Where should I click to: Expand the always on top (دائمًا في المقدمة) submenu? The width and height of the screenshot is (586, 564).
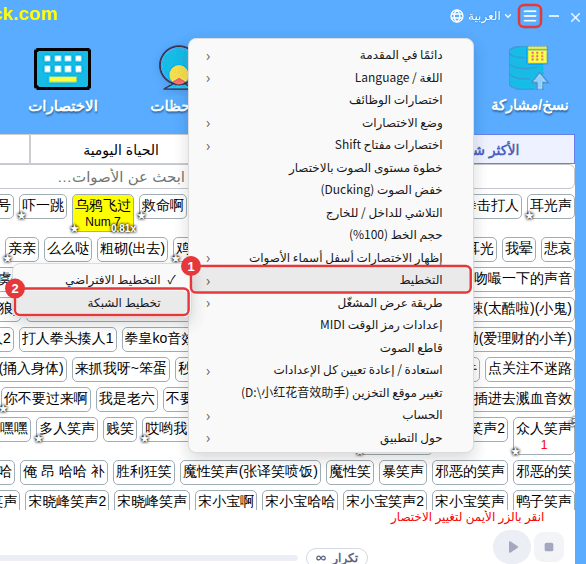coord(331,56)
